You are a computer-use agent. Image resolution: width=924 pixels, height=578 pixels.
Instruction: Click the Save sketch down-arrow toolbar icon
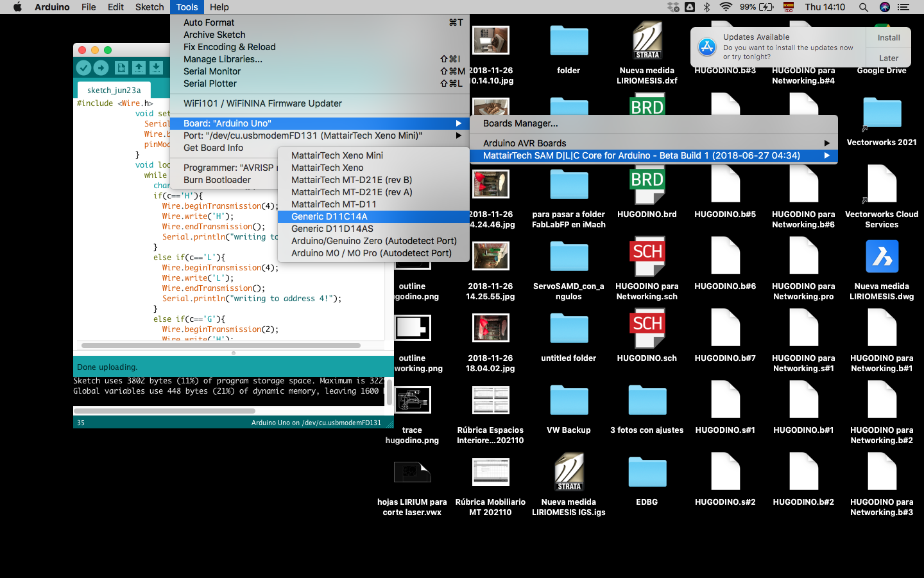pyautogui.click(x=156, y=67)
